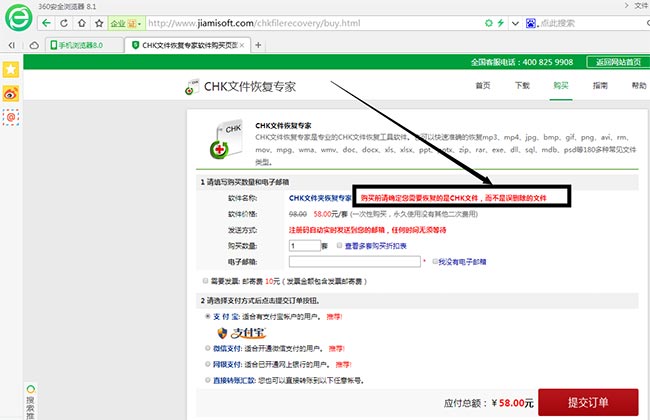Click the 微信支付 link text
The image size is (650, 420).
coord(227,348)
